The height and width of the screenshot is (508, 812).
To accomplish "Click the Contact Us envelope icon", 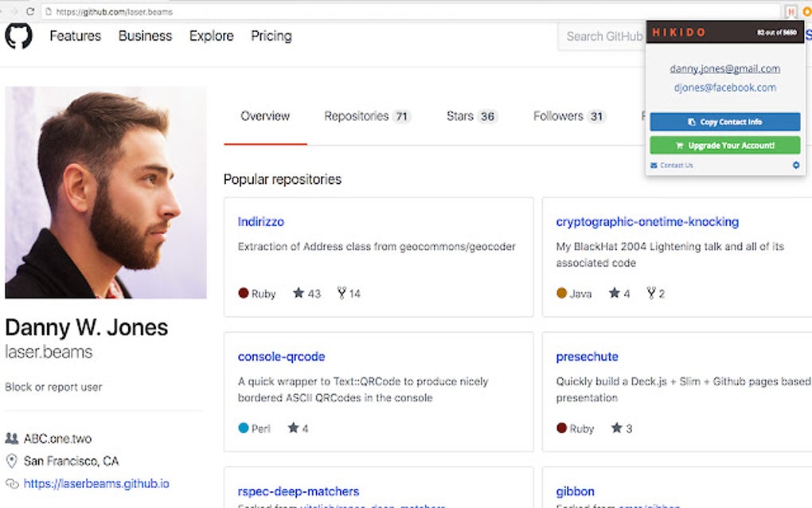I will pos(654,165).
